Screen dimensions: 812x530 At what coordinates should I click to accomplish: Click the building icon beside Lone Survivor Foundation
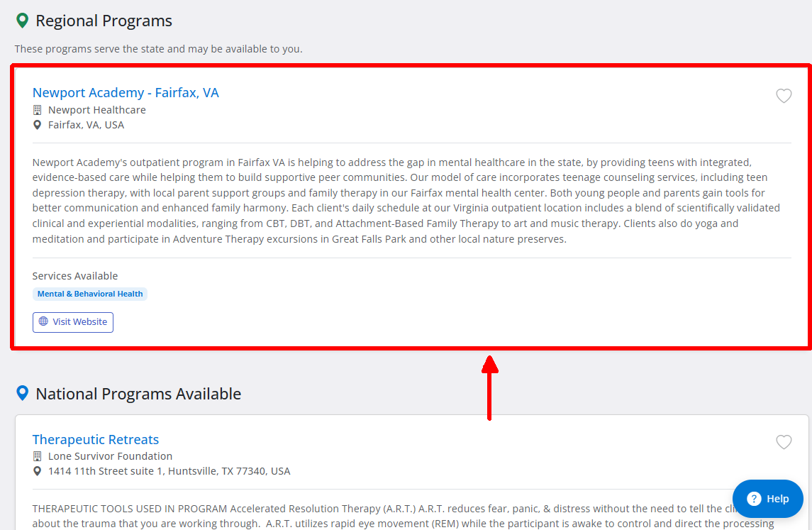(x=38, y=456)
